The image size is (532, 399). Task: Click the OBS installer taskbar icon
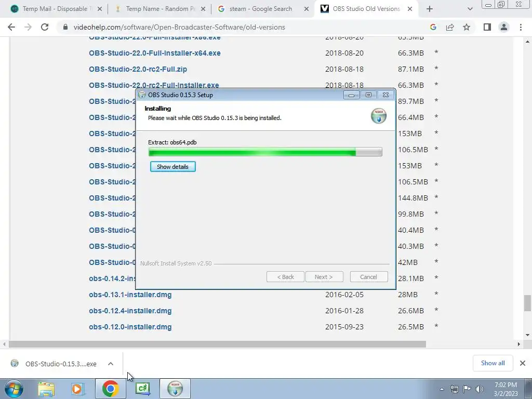175,389
